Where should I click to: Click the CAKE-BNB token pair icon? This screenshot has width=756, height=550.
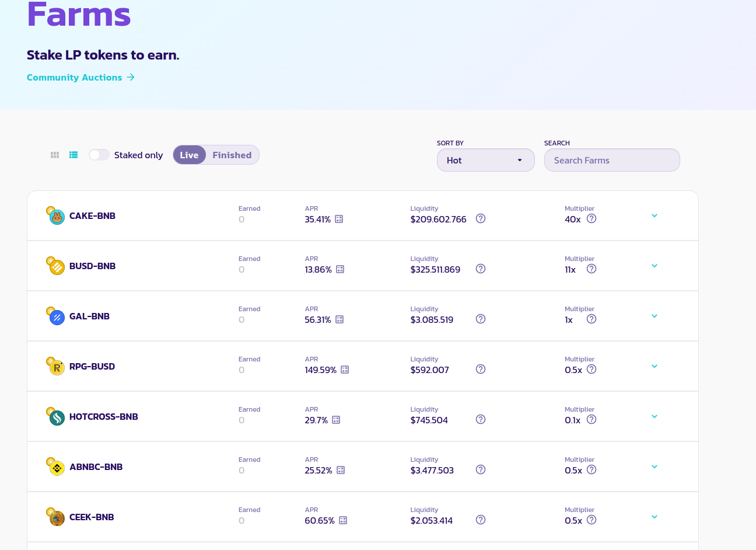pos(55,215)
